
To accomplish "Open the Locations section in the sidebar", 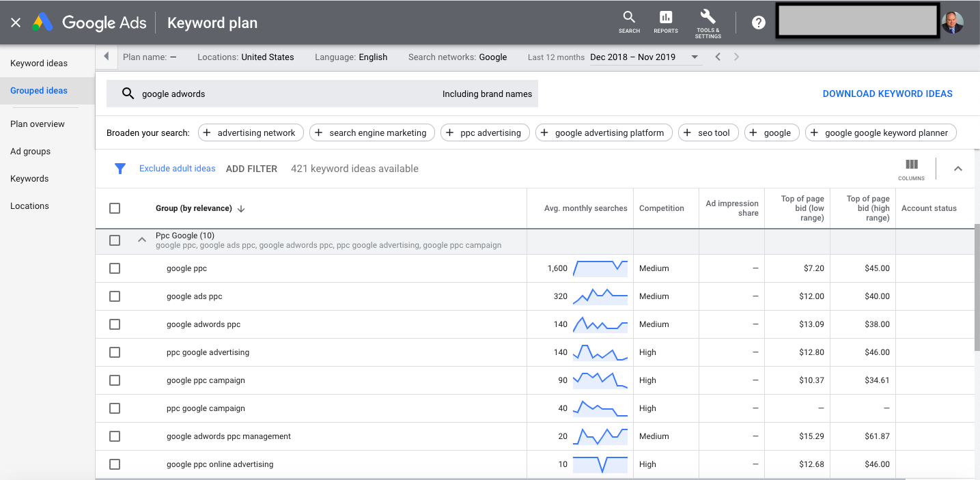I will click(29, 206).
